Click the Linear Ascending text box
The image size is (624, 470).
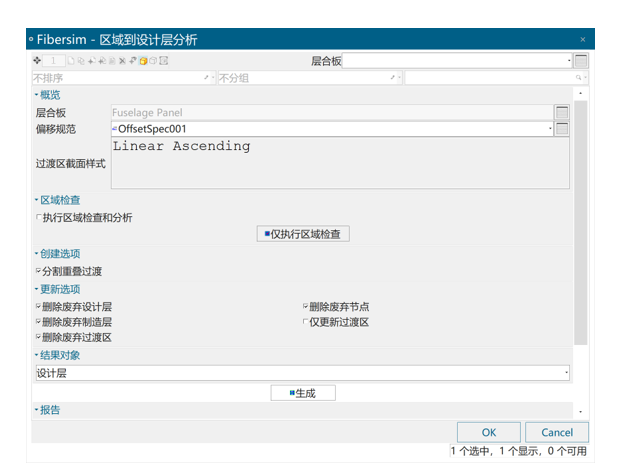pos(340,163)
